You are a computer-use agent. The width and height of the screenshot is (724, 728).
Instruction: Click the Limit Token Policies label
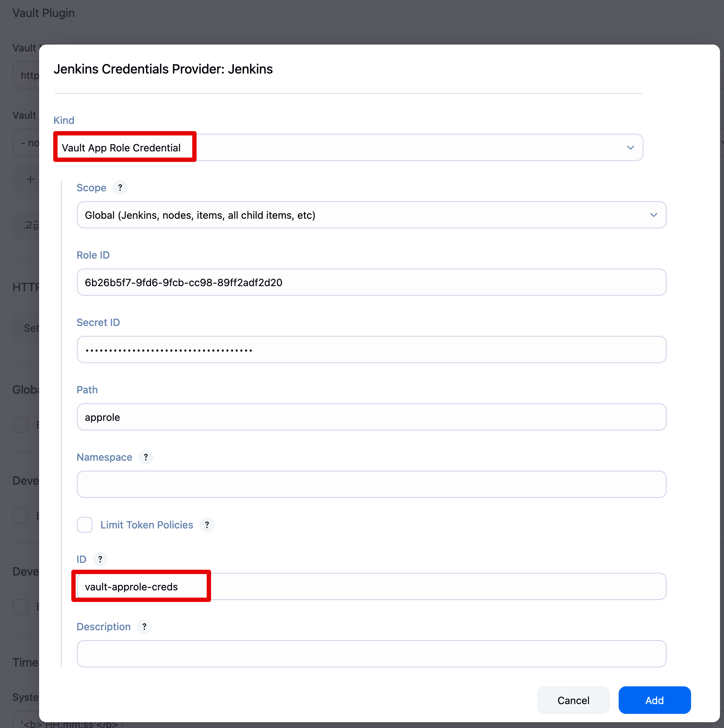point(147,524)
